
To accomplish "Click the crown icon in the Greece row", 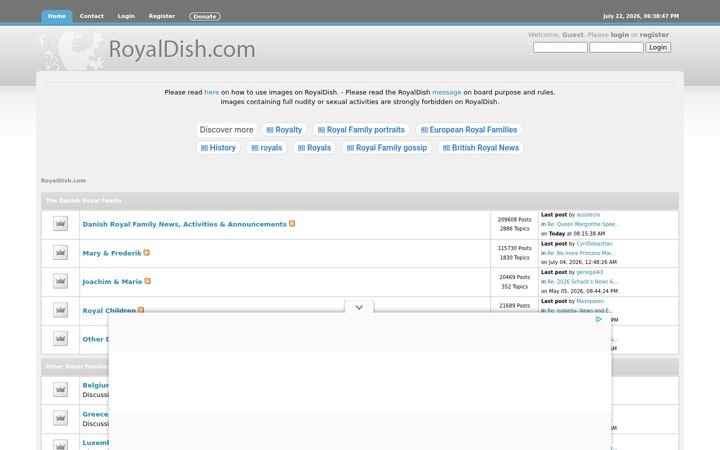I will coord(60,418).
